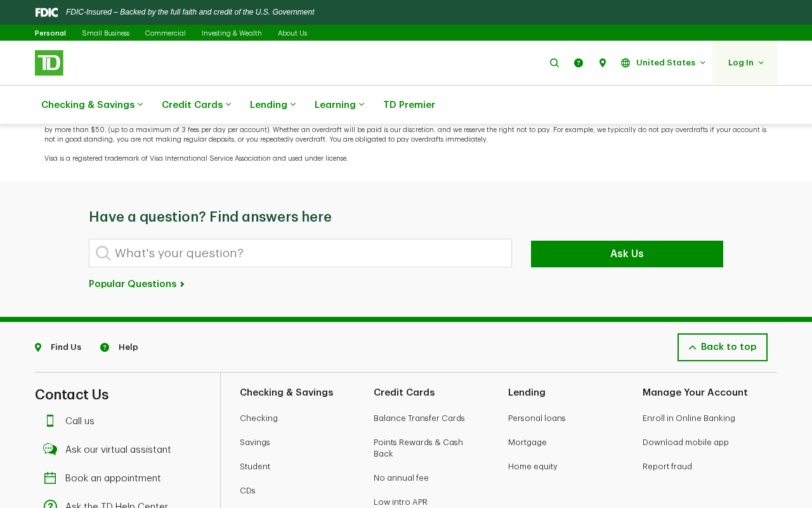Viewport: 812px width, 508px height.
Task: Click the footer Help question mark icon
Action: pyautogui.click(x=105, y=347)
